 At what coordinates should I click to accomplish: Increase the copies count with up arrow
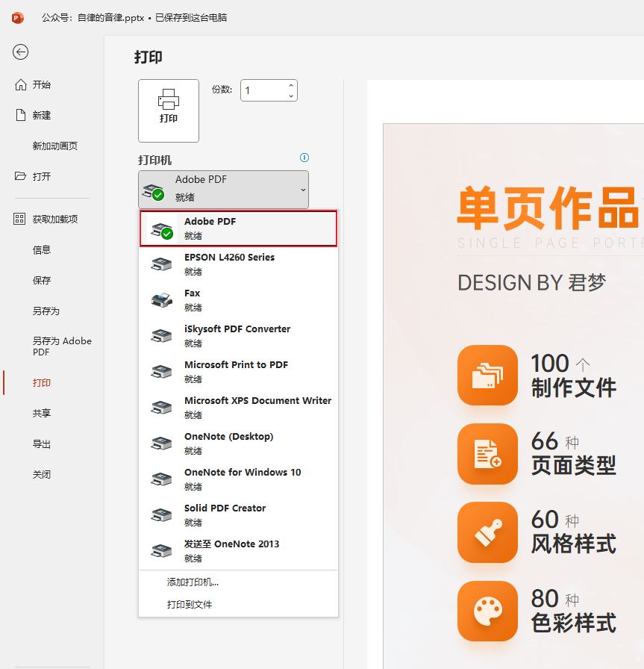click(x=290, y=86)
